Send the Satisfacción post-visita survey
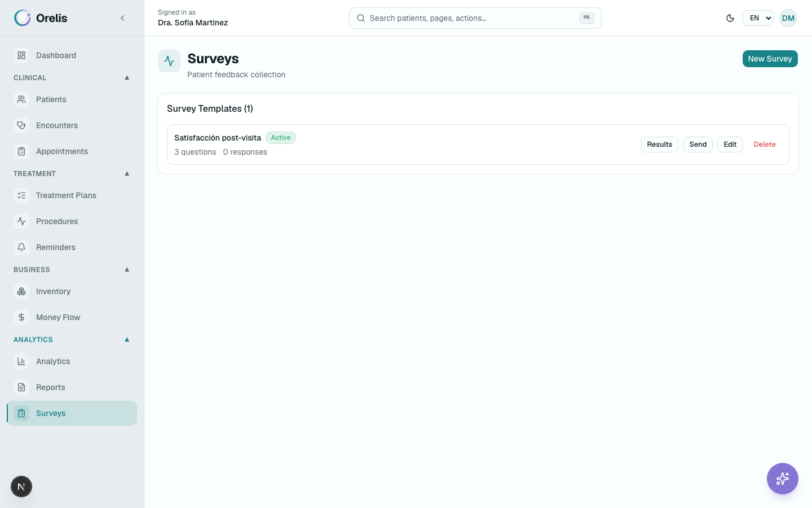Viewport: 812px width, 508px height. (698, 144)
